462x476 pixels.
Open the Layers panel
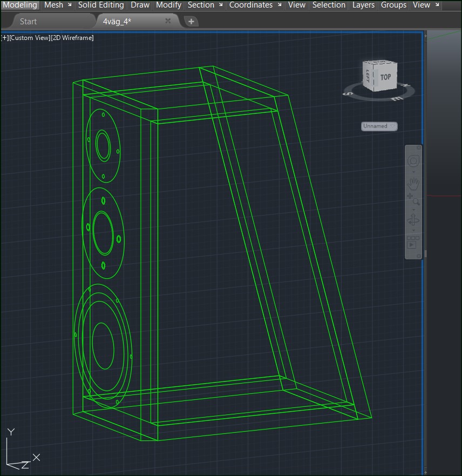click(363, 5)
